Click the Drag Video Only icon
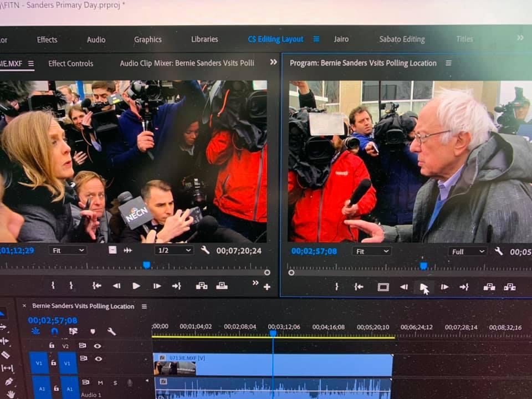The width and height of the screenshot is (532, 399). (112, 250)
